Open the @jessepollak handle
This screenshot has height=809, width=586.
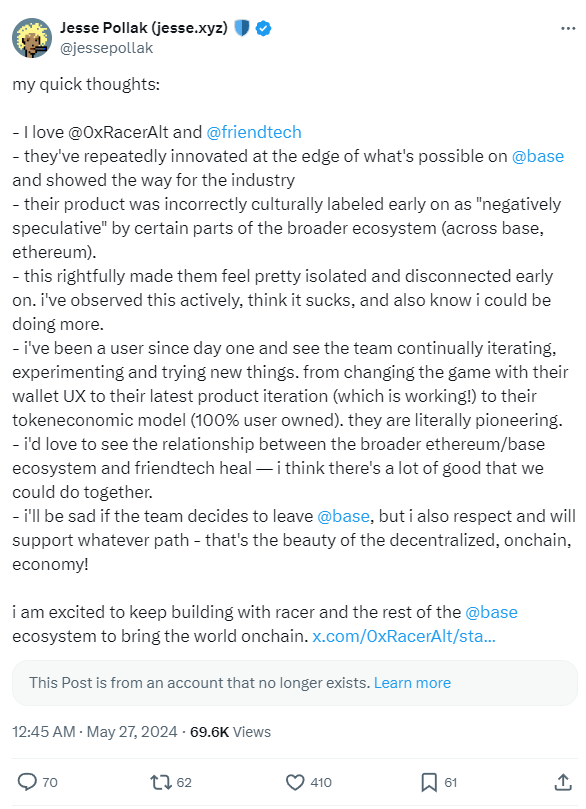tap(107, 48)
